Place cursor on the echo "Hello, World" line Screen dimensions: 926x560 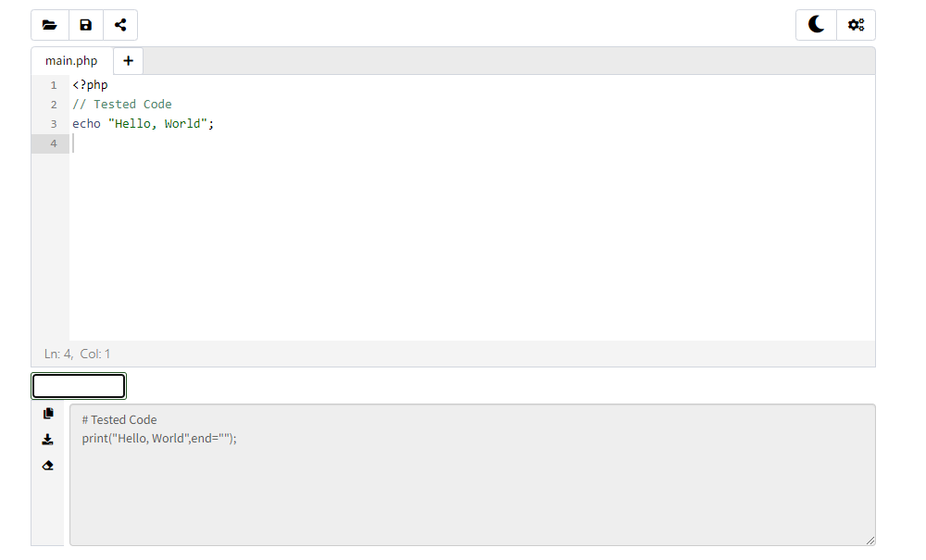tap(143, 124)
